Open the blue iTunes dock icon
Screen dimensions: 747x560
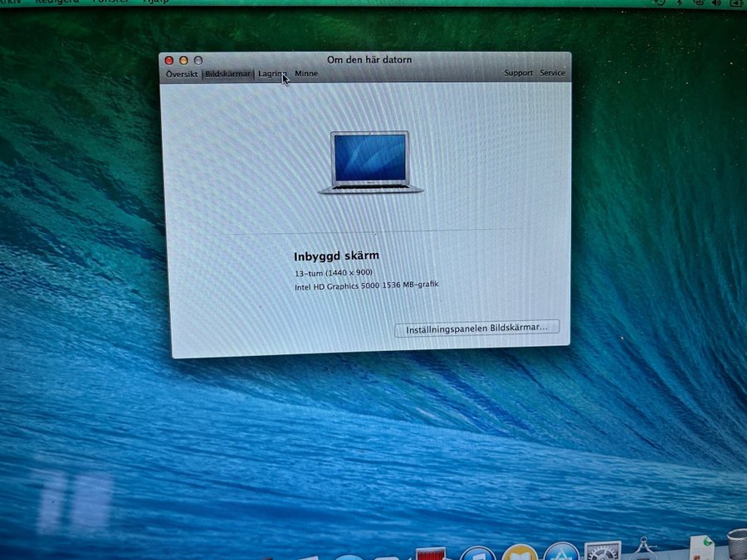[x=477, y=554]
